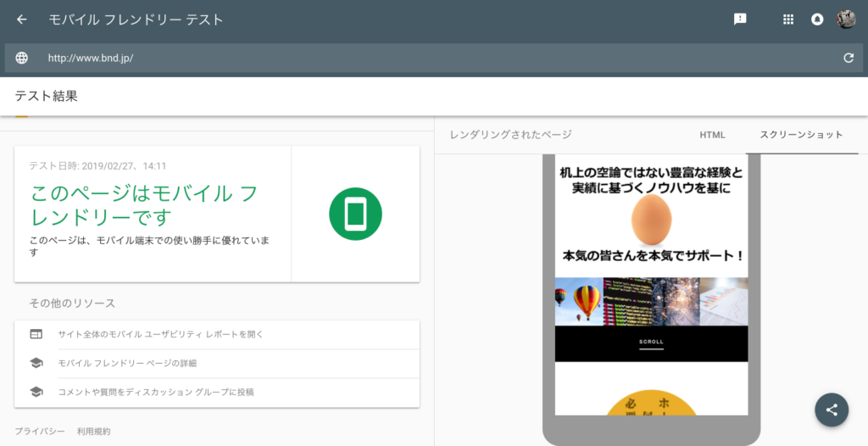Click the hot air balloon photo
This screenshot has height=446, width=868.
click(579, 301)
